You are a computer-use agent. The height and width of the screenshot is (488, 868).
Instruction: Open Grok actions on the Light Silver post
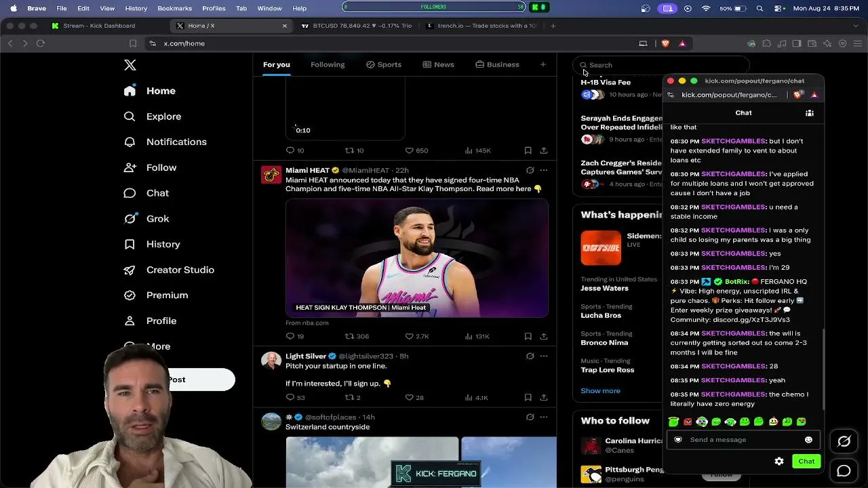pos(530,356)
